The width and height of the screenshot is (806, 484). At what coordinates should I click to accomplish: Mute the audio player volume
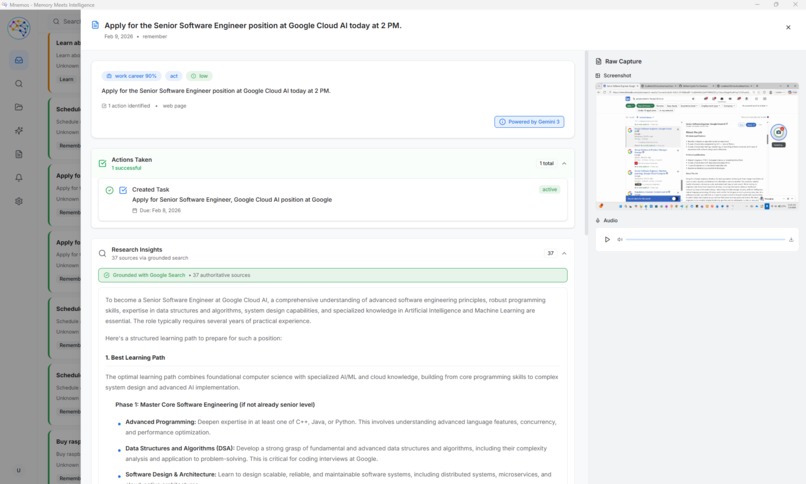pyautogui.click(x=620, y=239)
